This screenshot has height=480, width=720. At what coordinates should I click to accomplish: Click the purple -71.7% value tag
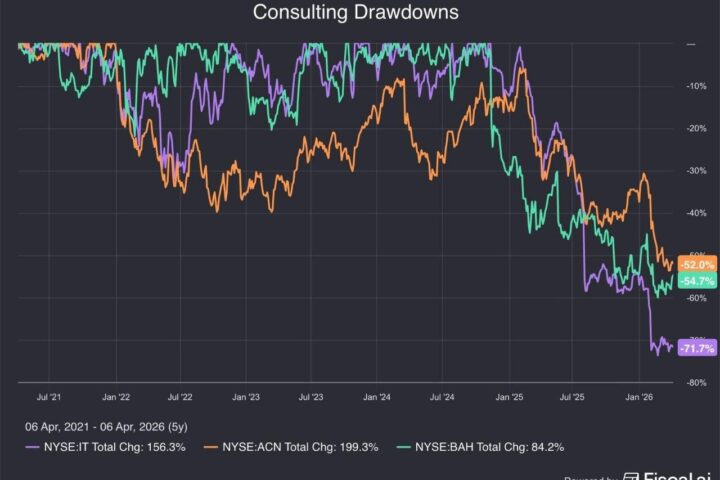point(697,348)
